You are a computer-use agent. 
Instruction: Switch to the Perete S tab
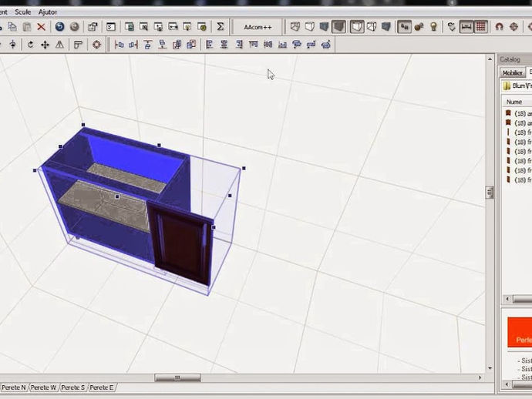(x=73, y=387)
